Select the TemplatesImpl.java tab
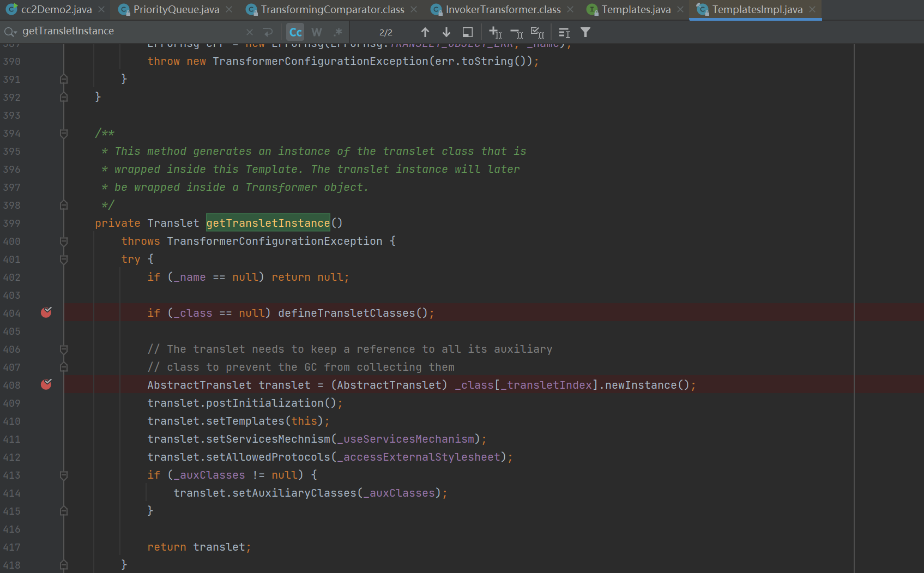Image resolution: width=924 pixels, height=573 pixels. click(x=757, y=9)
